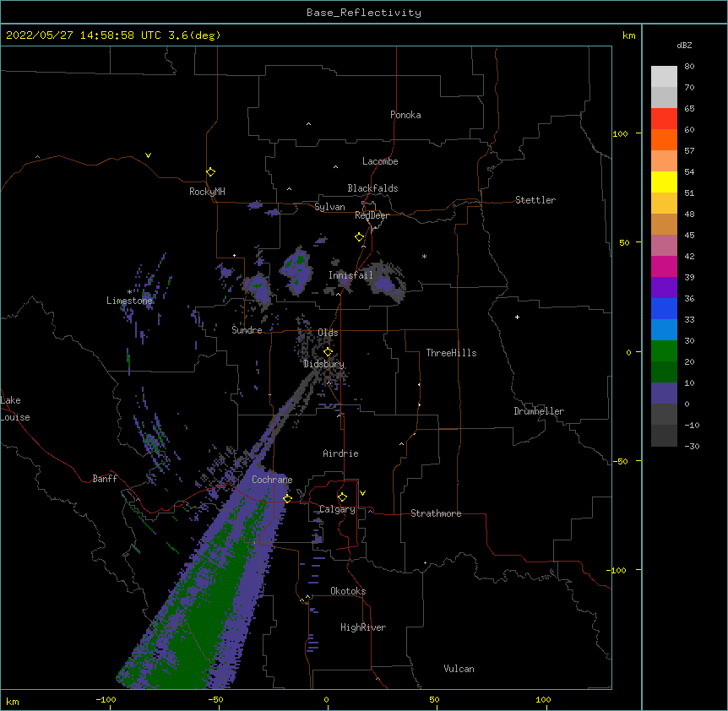The image size is (728, 711).
Task: Select the yellow V marker northeast of Calgary
Action: click(362, 493)
